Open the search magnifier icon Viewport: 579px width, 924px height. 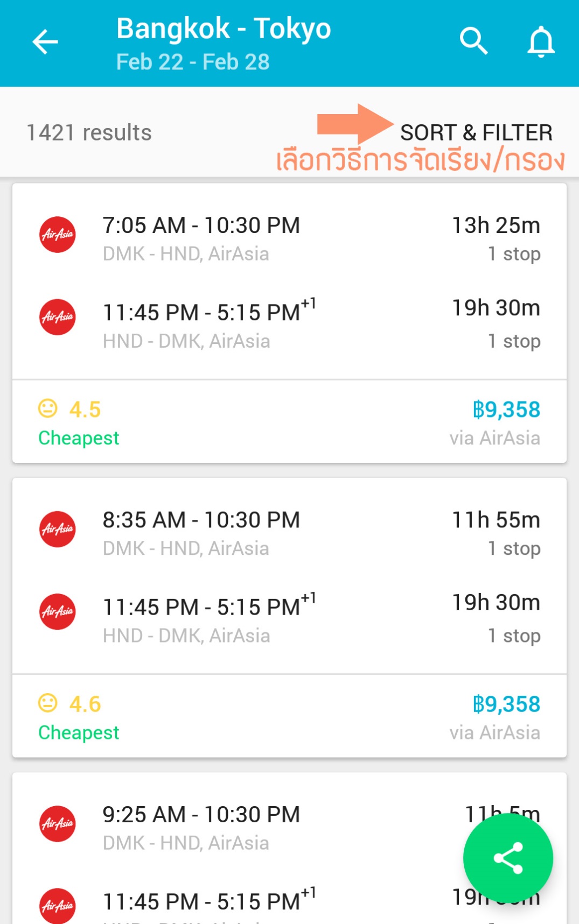474,41
